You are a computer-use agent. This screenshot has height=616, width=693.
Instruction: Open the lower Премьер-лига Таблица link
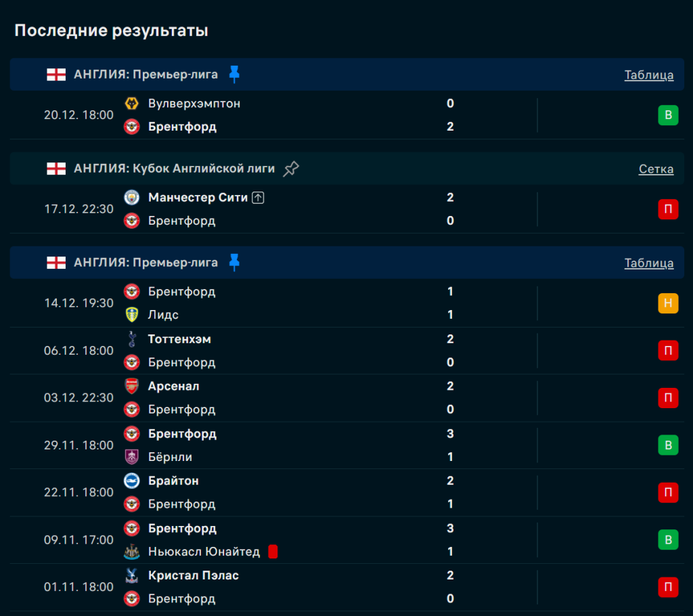(x=648, y=263)
